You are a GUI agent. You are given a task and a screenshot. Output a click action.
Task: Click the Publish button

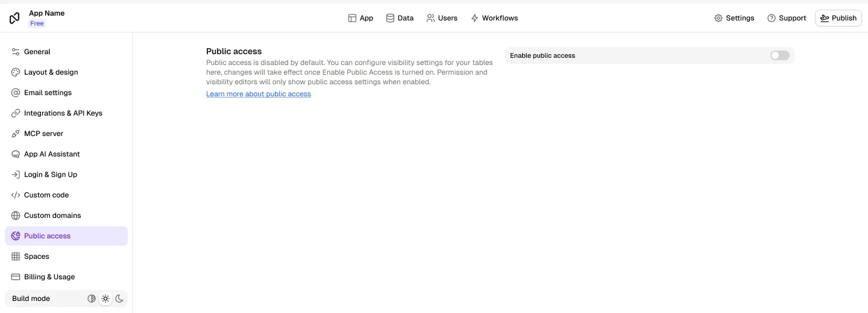[x=838, y=18]
